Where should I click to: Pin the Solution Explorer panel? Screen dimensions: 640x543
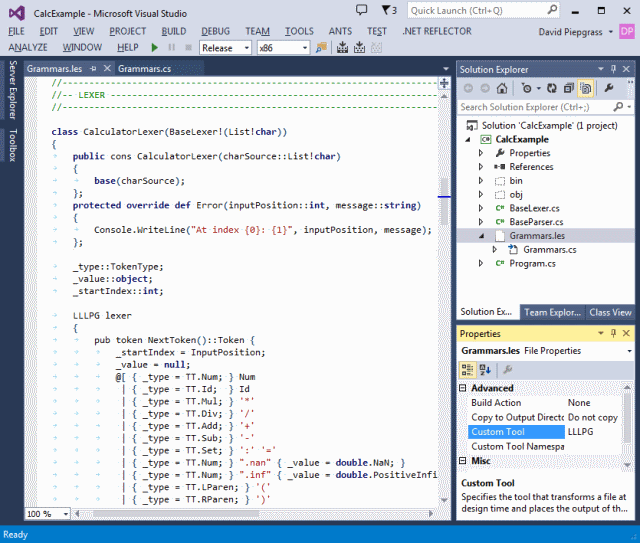click(x=613, y=69)
